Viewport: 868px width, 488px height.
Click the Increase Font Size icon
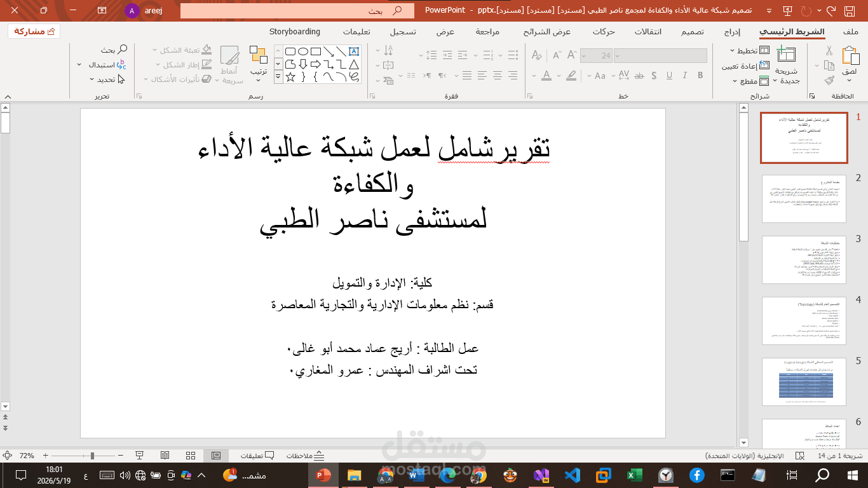572,55
